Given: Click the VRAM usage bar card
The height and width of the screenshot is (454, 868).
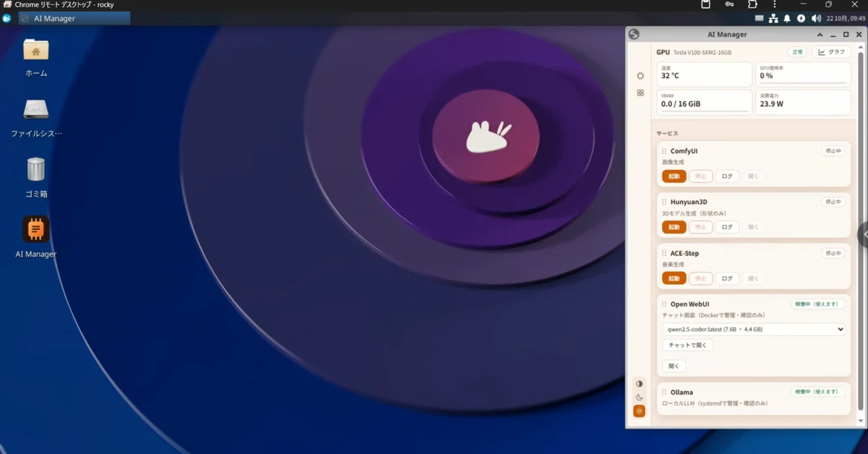Looking at the screenshot, I should tap(705, 102).
